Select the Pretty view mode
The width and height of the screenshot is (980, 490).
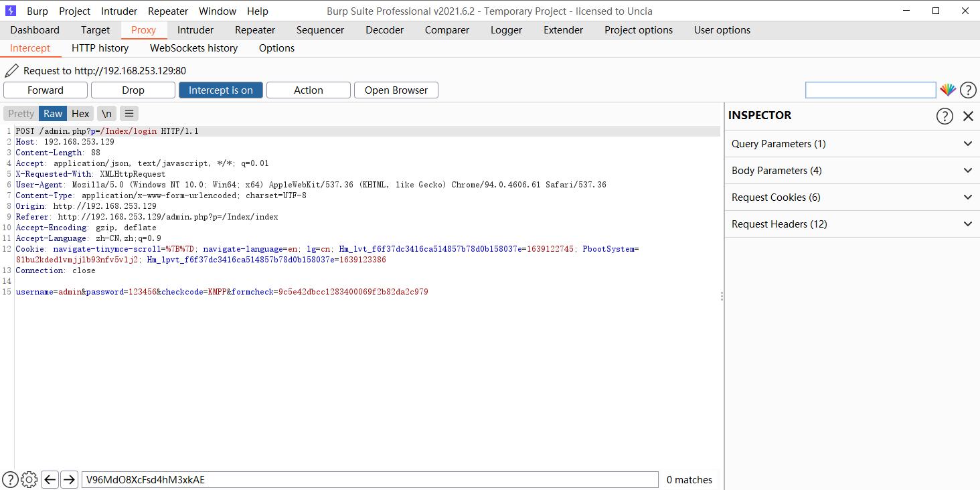[21, 113]
